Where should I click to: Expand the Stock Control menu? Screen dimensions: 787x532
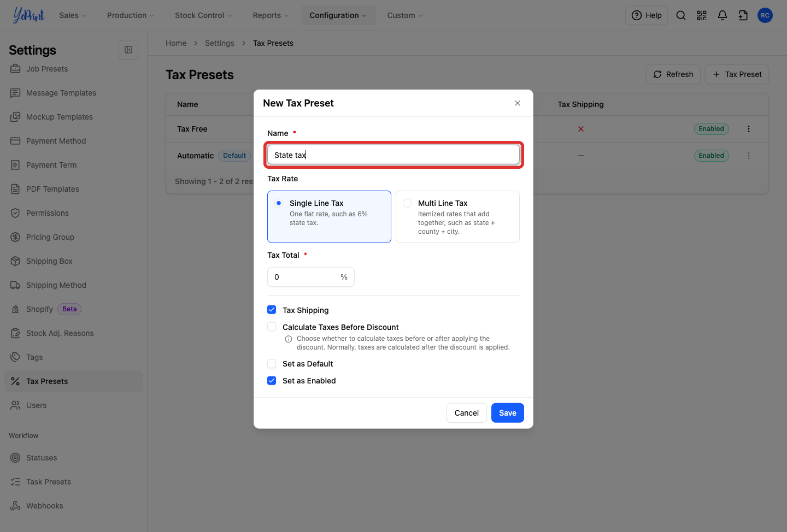click(203, 15)
